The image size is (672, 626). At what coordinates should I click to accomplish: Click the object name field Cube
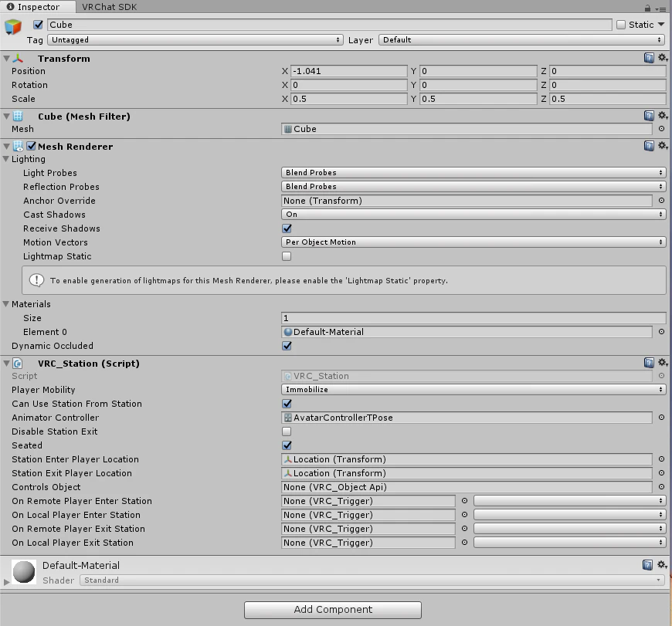click(x=330, y=25)
